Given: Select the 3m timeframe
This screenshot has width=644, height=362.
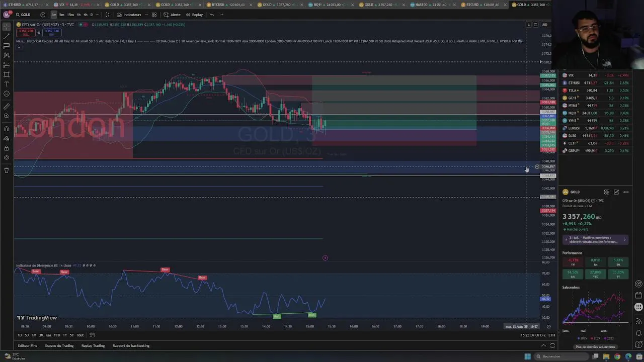Looking at the screenshot, I should pos(54,15).
